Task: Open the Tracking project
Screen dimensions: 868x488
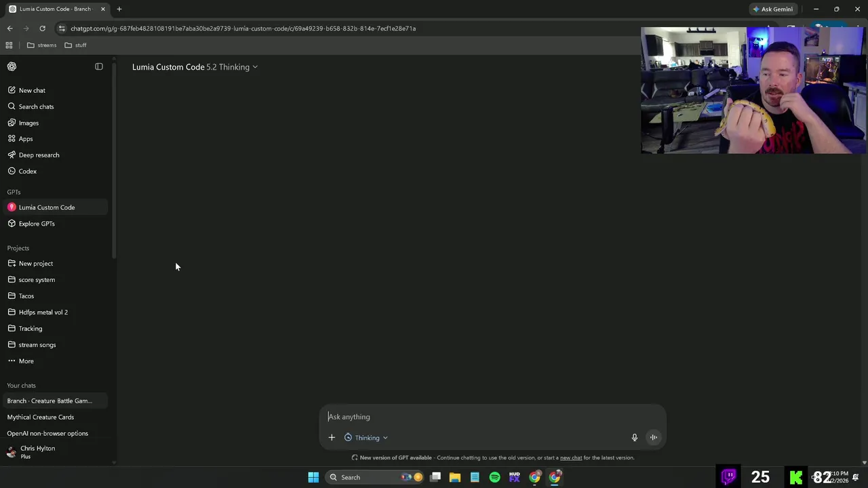Action: tap(54, 329)
